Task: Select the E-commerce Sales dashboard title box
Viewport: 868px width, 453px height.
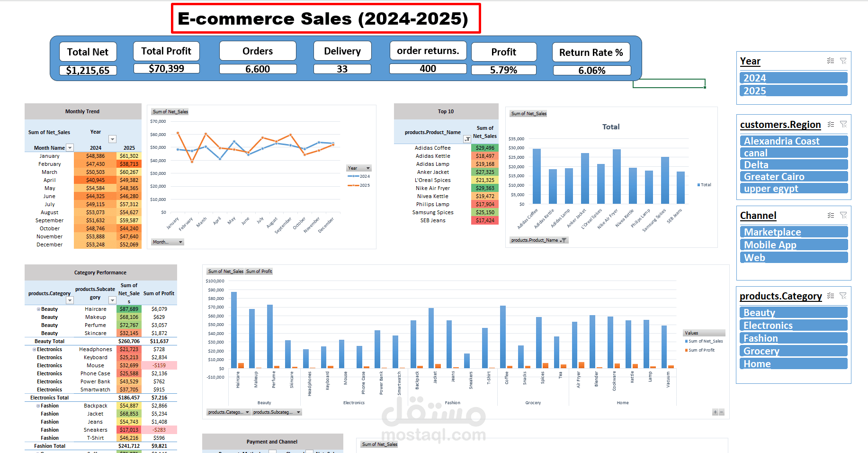Action: pyautogui.click(x=326, y=18)
